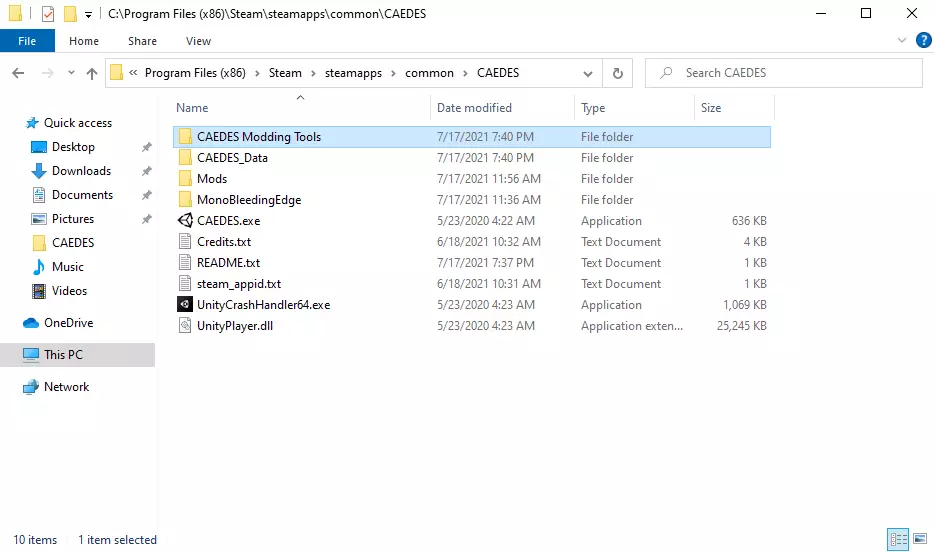The image size is (934, 552).
Task: Click Credits.txt date 6/18/2021 10:32 AM
Action: tap(488, 242)
